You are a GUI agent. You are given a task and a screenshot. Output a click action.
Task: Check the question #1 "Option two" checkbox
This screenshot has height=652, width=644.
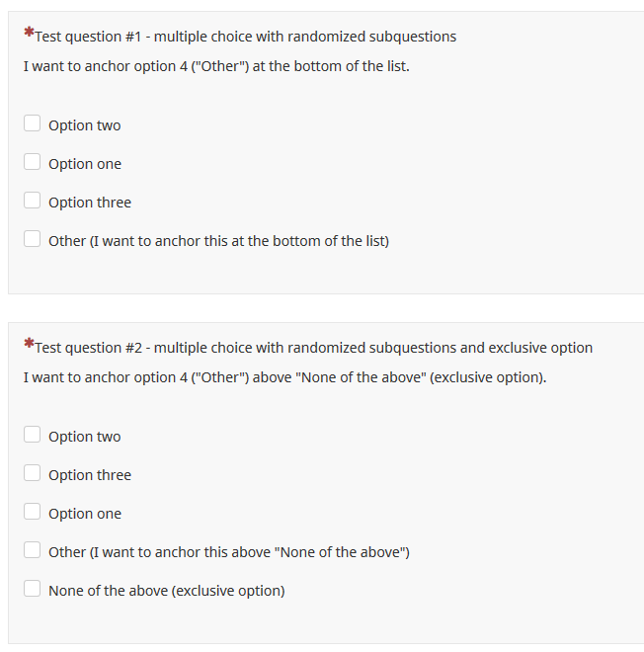tap(33, 124)
